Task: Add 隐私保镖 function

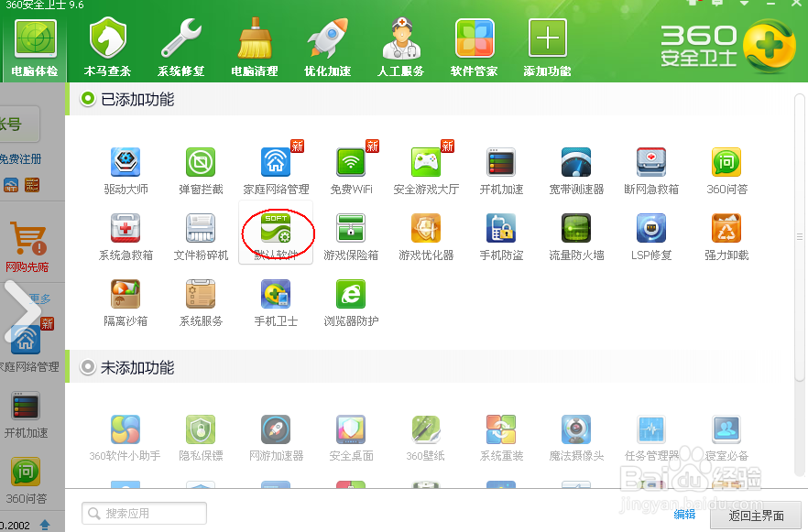Action: pos(201,438)
